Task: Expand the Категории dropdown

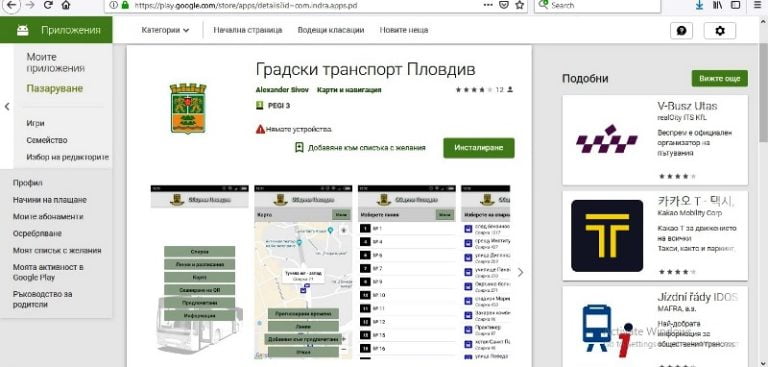Action: point(165,30)
